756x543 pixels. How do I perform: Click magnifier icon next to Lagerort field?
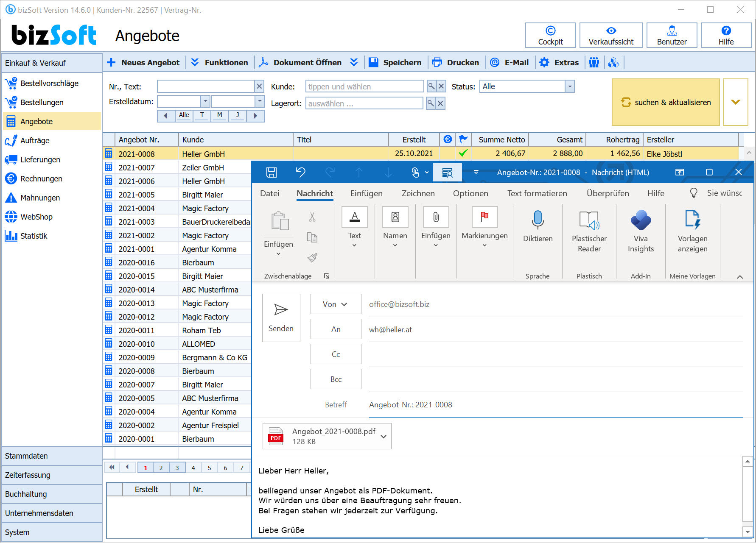click(x=430, y=103)
